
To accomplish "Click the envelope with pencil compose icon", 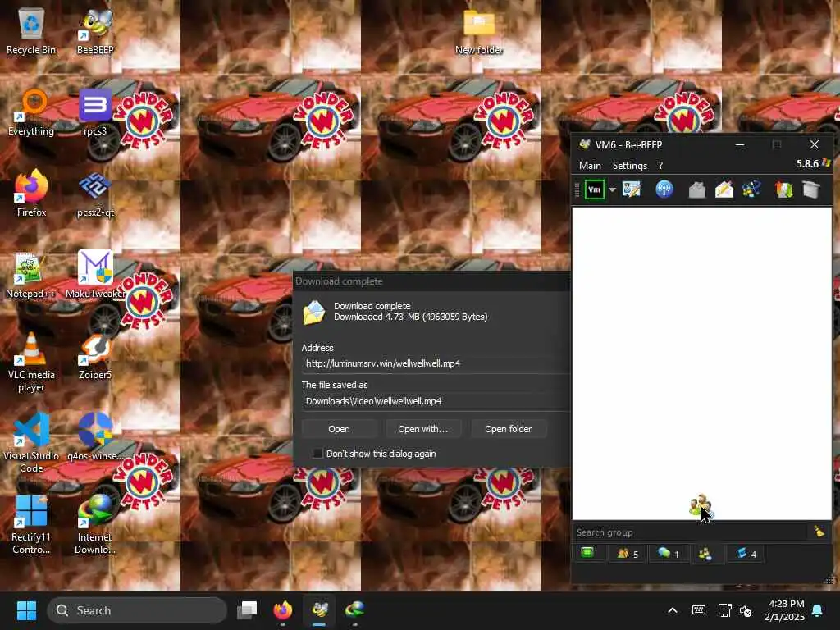I will point(724,189).
